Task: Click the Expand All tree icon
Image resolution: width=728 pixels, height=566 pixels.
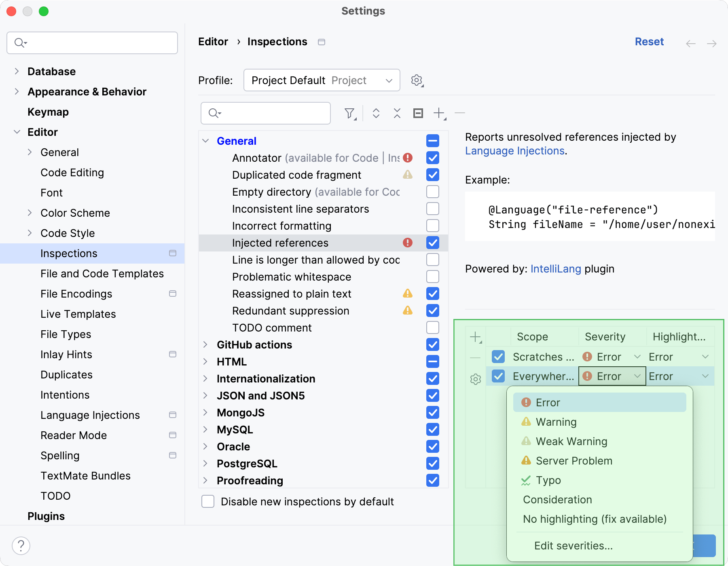Action: pos(376,113)
